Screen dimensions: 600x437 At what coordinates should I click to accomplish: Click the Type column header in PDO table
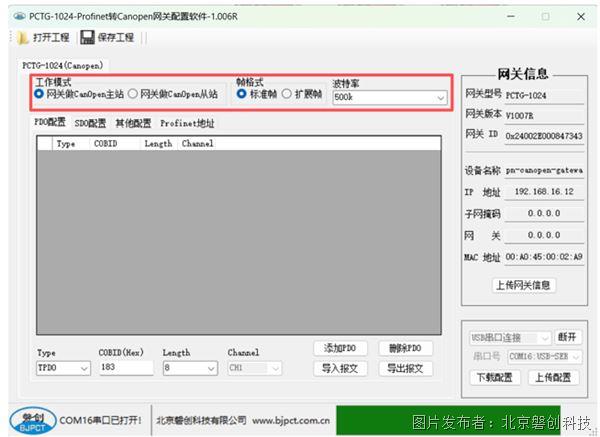point(70,143)
